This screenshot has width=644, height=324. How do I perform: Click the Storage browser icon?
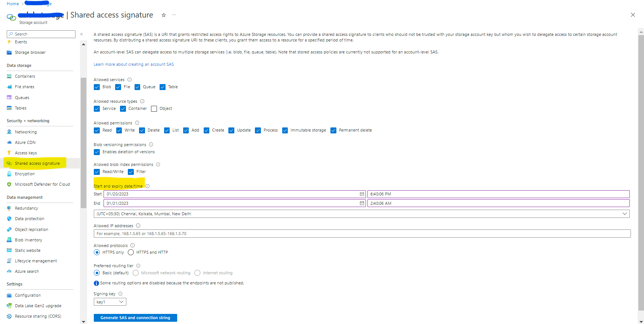coord(9,53)
